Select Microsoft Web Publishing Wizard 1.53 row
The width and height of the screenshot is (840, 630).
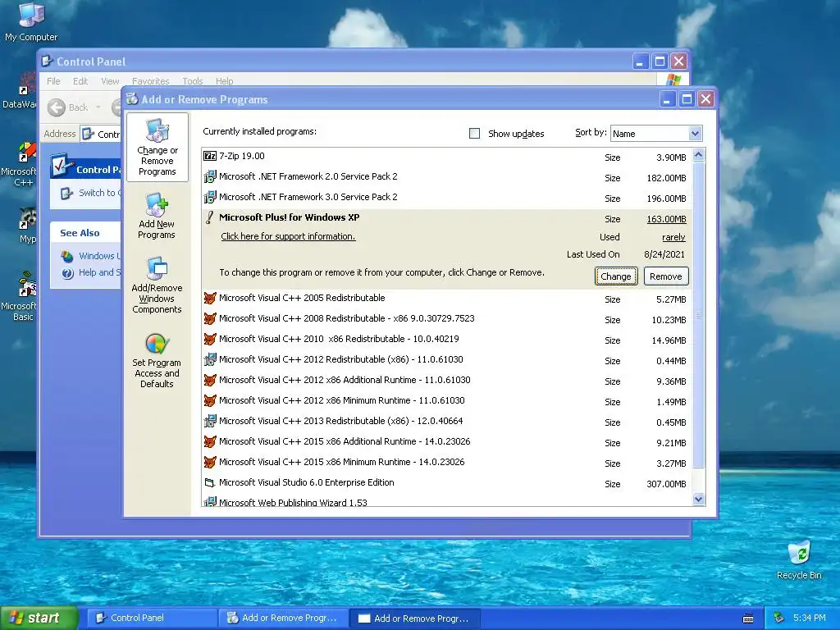click(x=447, y=502)
